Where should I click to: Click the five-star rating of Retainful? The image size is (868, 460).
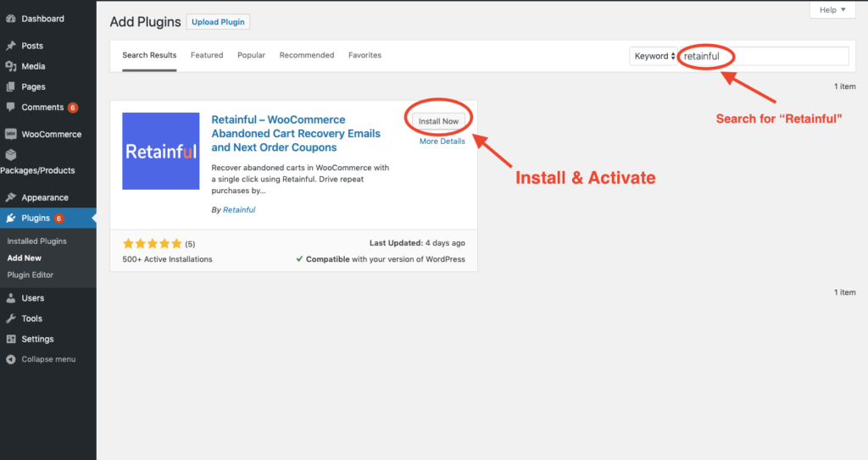click(x=153, y=244)
